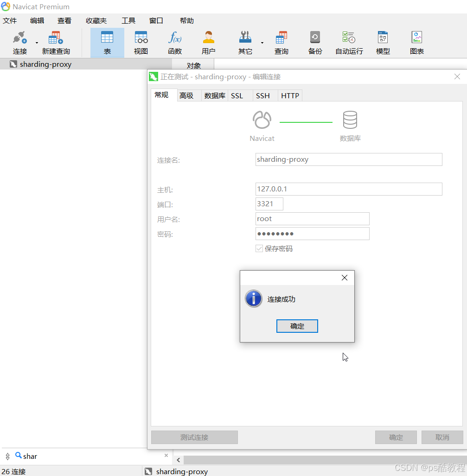Switch to the SSL tab
The height and width of the screenshot is (476, 467).
click(x=240, y=95)
